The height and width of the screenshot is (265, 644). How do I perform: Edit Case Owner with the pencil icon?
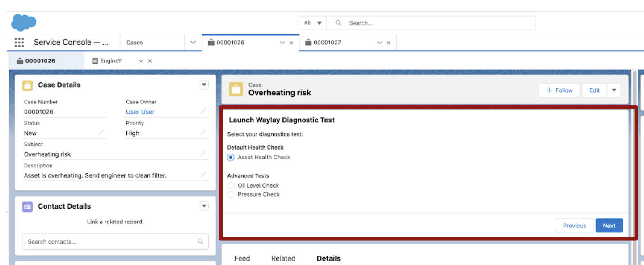coord(203,111)
